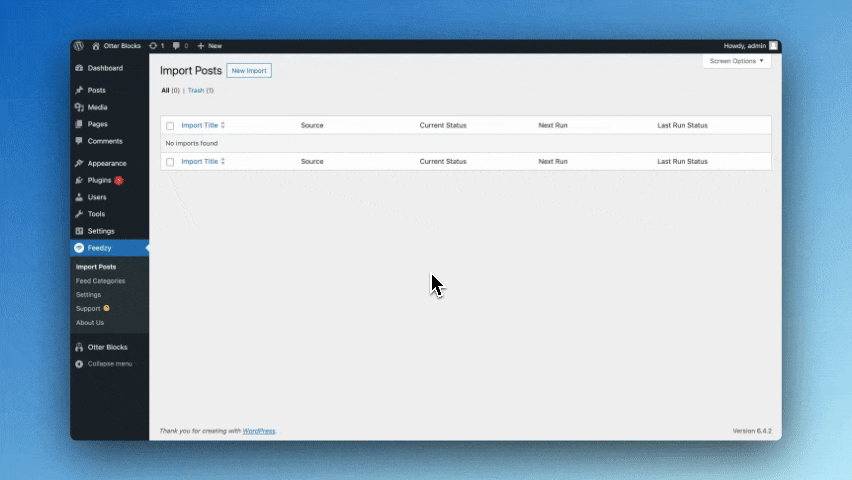Click the All imports filter
Screen dimensions: 852x480
click(165, 90)
